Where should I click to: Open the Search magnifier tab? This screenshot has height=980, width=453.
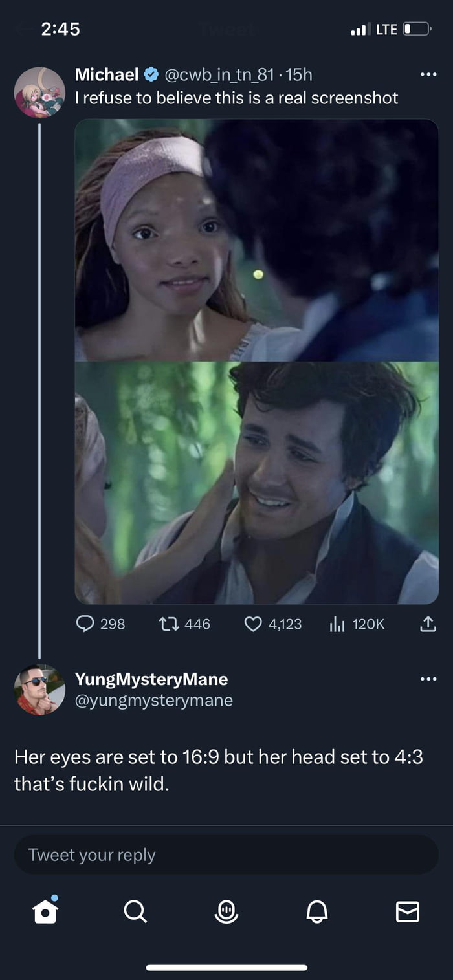point(135,911)
